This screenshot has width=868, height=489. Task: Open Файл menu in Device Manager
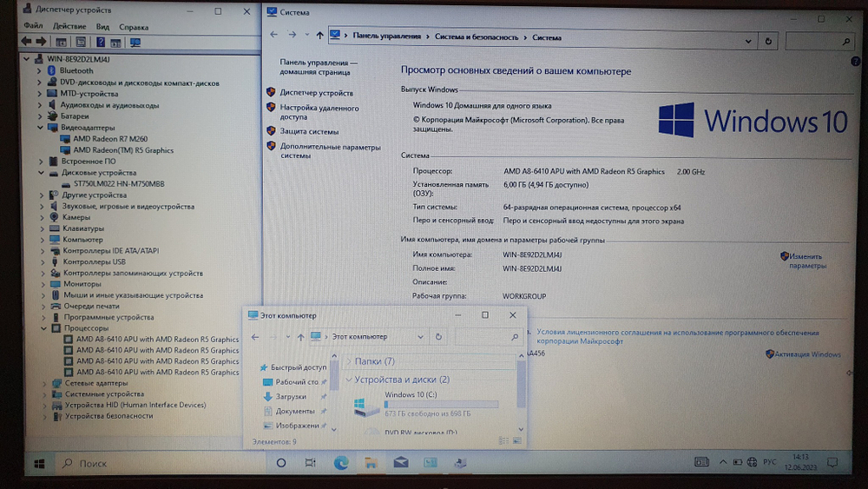point(33,26)
